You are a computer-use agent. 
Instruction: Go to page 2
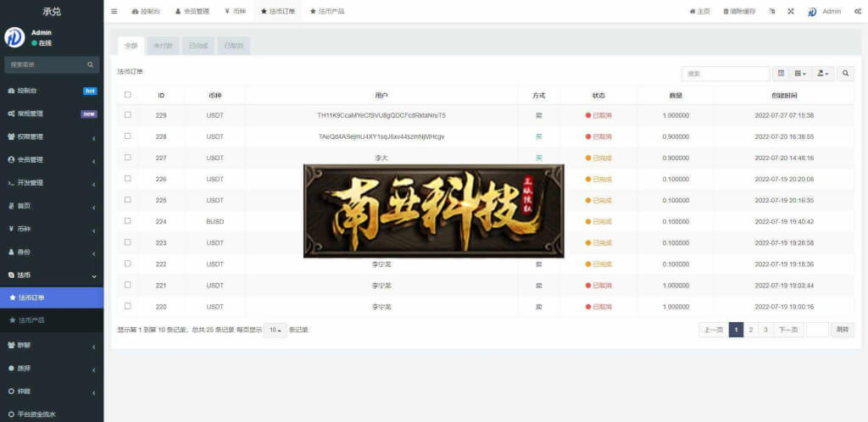coord(751,330)
